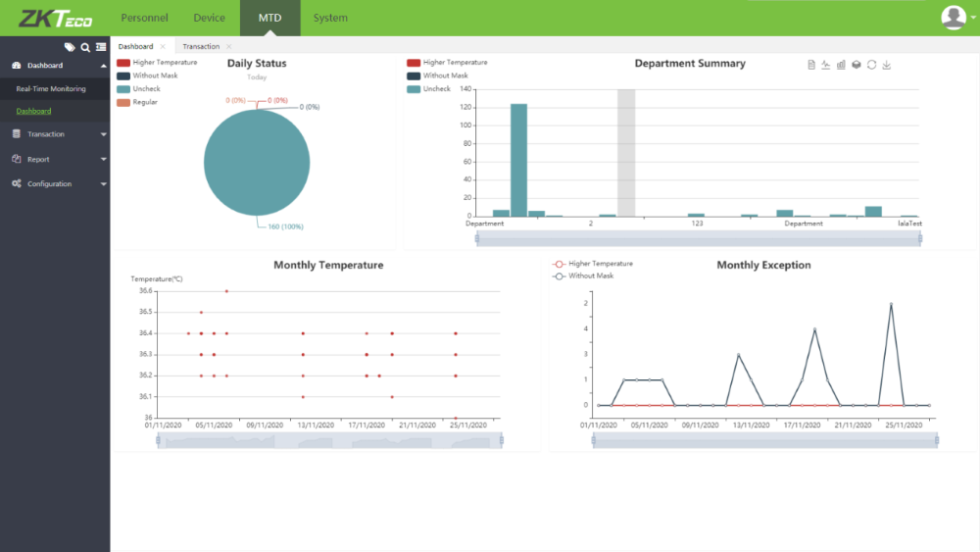Download Department Summary chart as image

tap(887, 65)
